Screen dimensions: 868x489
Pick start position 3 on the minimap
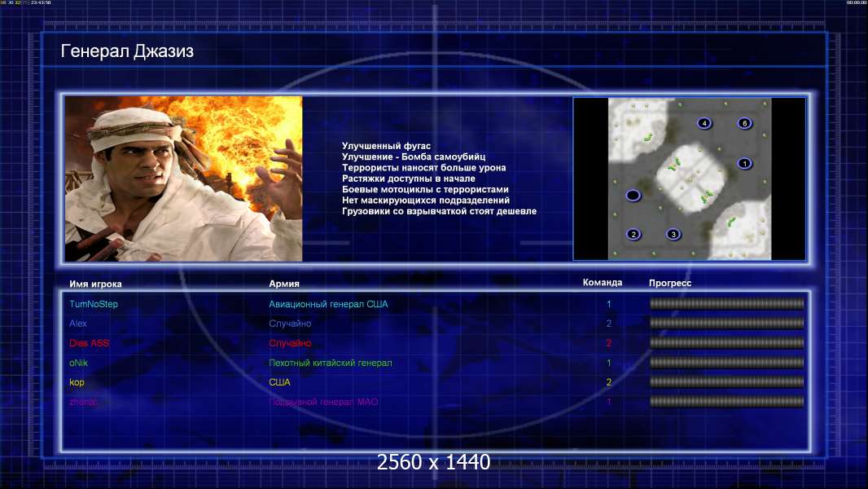(x=673, y=235)
